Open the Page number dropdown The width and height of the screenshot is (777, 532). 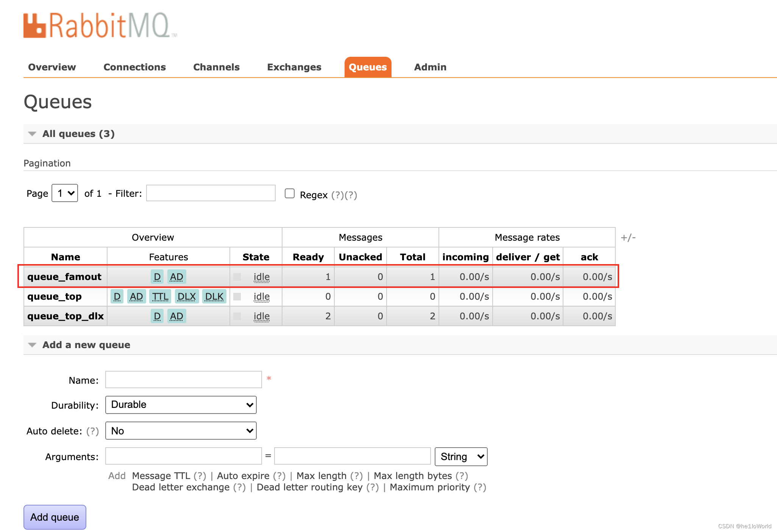pyautogui.click(x=65, y=193)
